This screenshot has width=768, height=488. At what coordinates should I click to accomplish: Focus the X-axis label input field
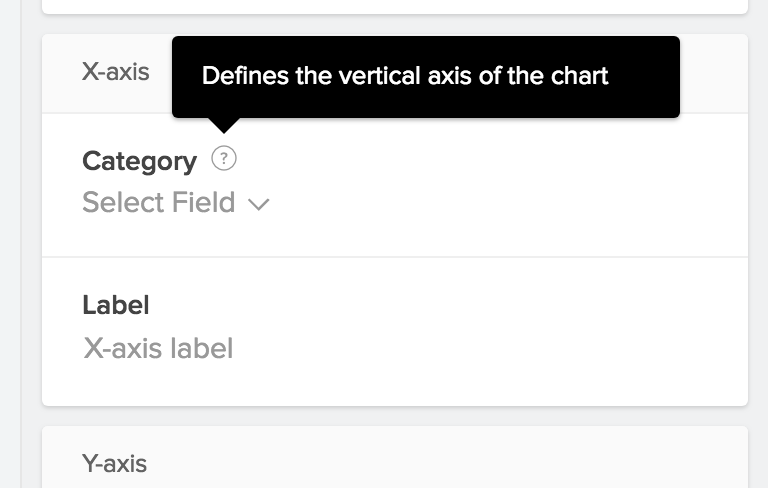click(x=158, y=348)
